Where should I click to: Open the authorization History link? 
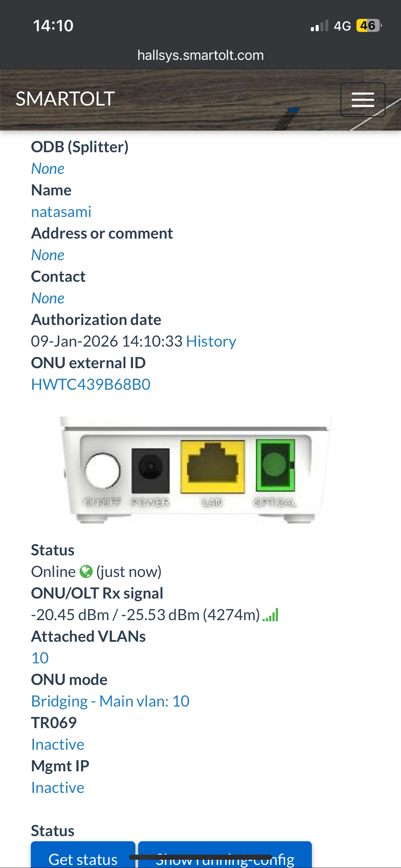point(211,341)
